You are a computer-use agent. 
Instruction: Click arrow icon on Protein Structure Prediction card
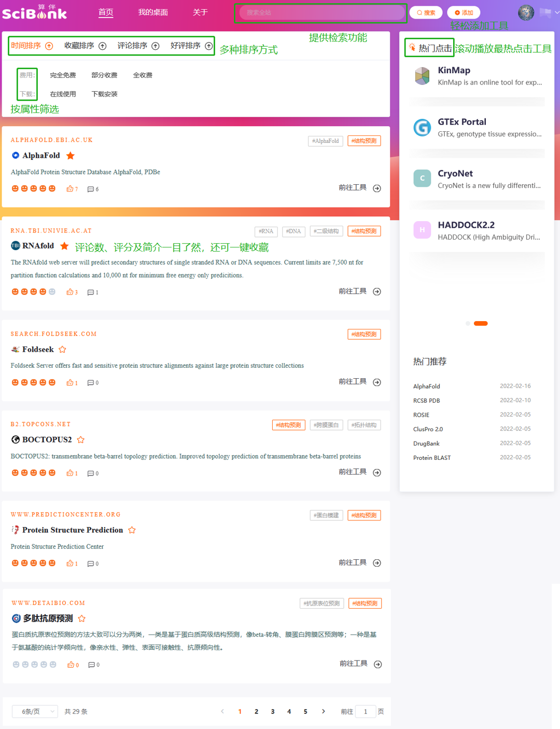(x=377, y=563)
